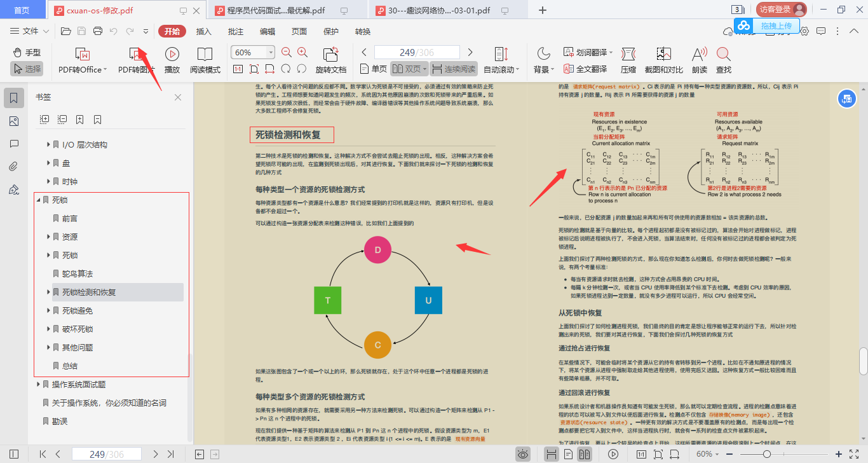Screen dimensions: 868x463
Task: Switch to the 插入 tab
Action: click(x=204, y=31)
